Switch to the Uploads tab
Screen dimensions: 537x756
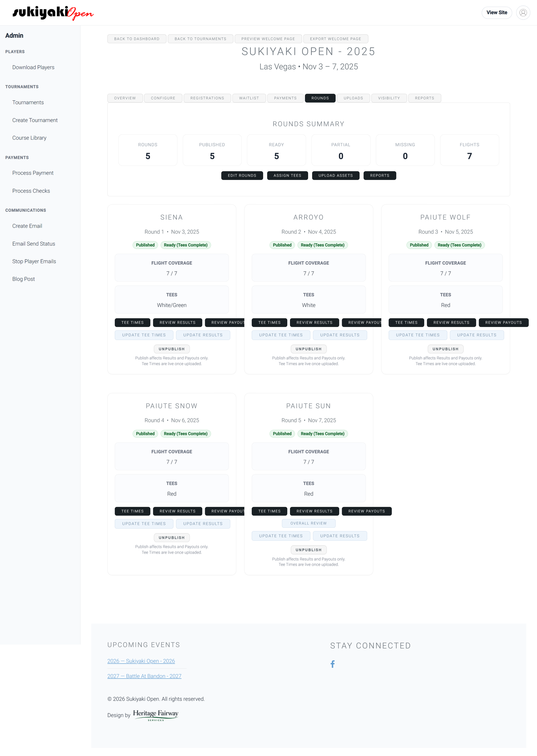353,98
